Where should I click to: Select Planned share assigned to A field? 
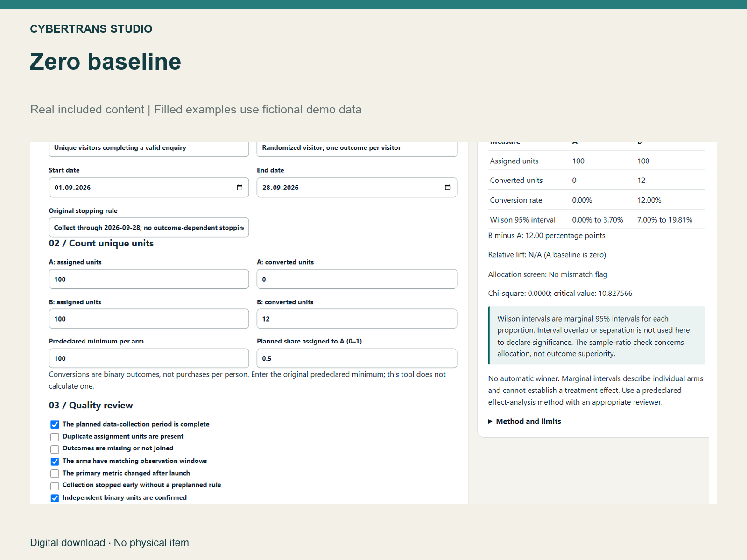click(357, 358)
